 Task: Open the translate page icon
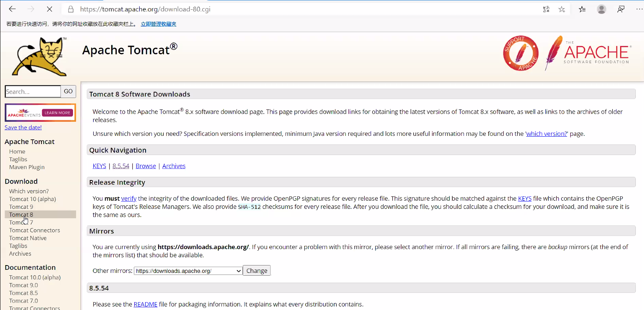click(546, 9)
